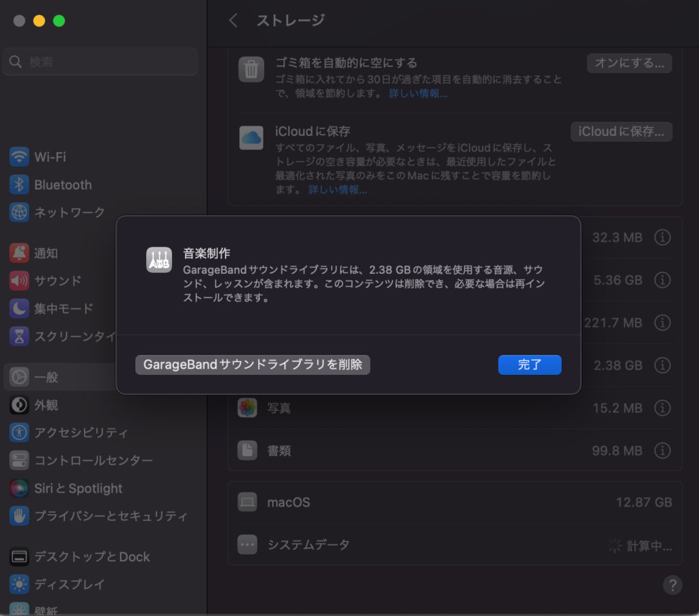
Task: Click the 写真 Photos app icon
Action: pos(247,408)
